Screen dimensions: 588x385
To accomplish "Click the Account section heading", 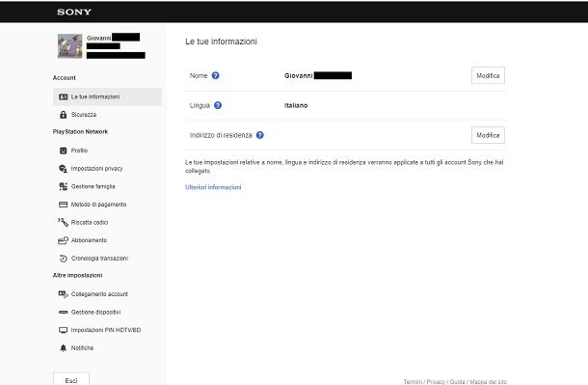I will 65,77.
